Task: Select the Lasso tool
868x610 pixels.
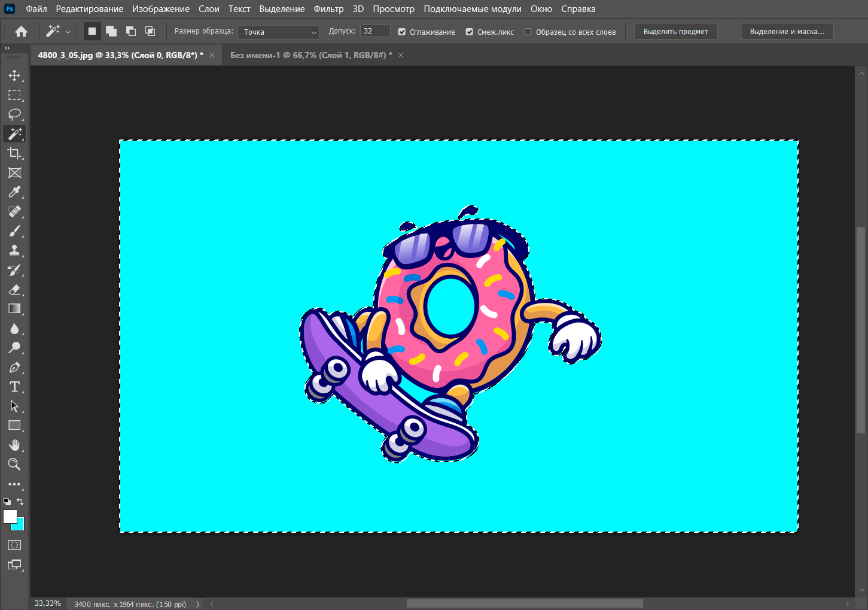Action: tap(14, 114)
